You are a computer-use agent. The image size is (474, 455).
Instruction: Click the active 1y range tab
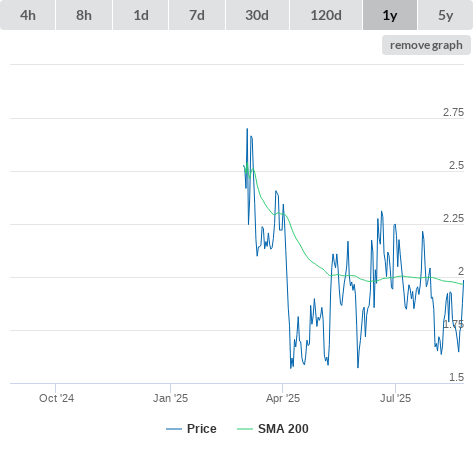(x=390, y=15)
